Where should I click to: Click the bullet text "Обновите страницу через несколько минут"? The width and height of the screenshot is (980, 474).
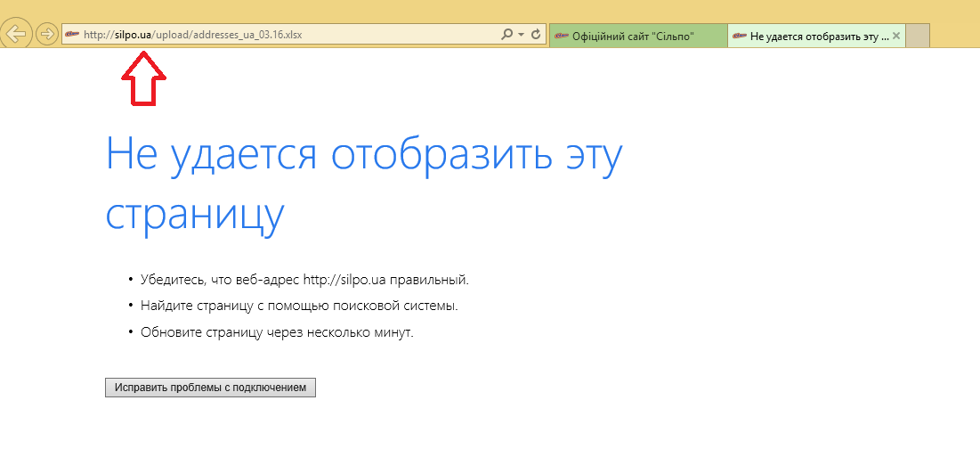click(277, 332)
